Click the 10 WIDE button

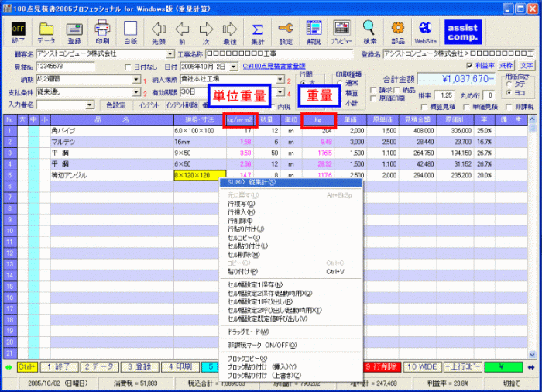pyautogui.click(x=422, y=366)
